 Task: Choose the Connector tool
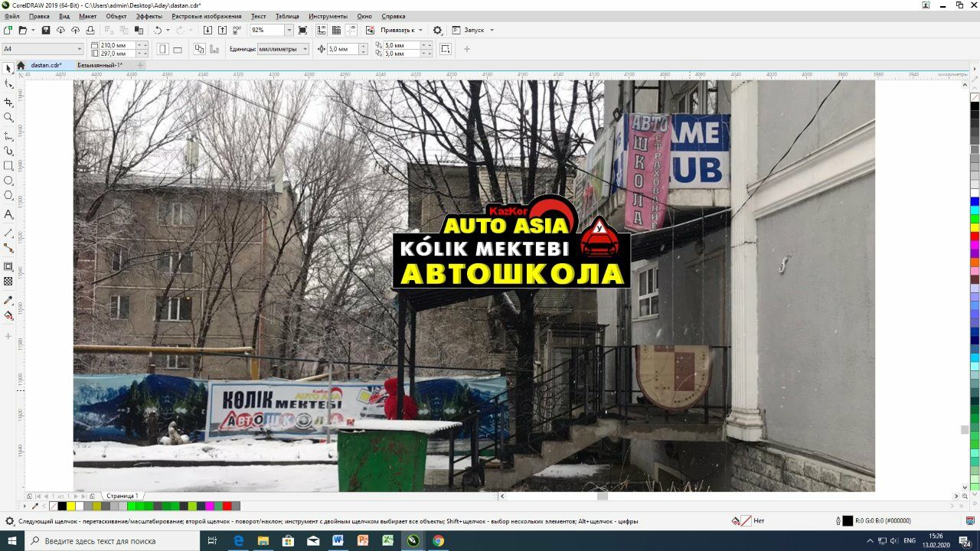coord(8,248)
